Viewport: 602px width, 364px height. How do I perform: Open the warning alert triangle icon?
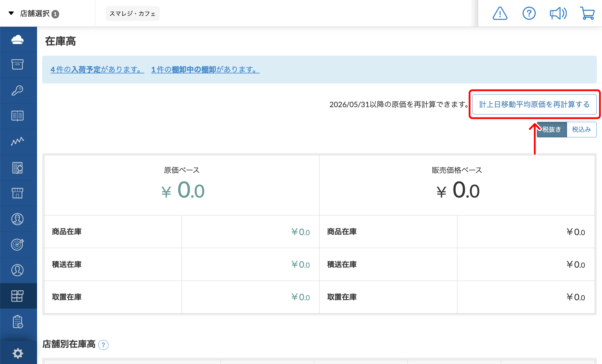point(500,14)
